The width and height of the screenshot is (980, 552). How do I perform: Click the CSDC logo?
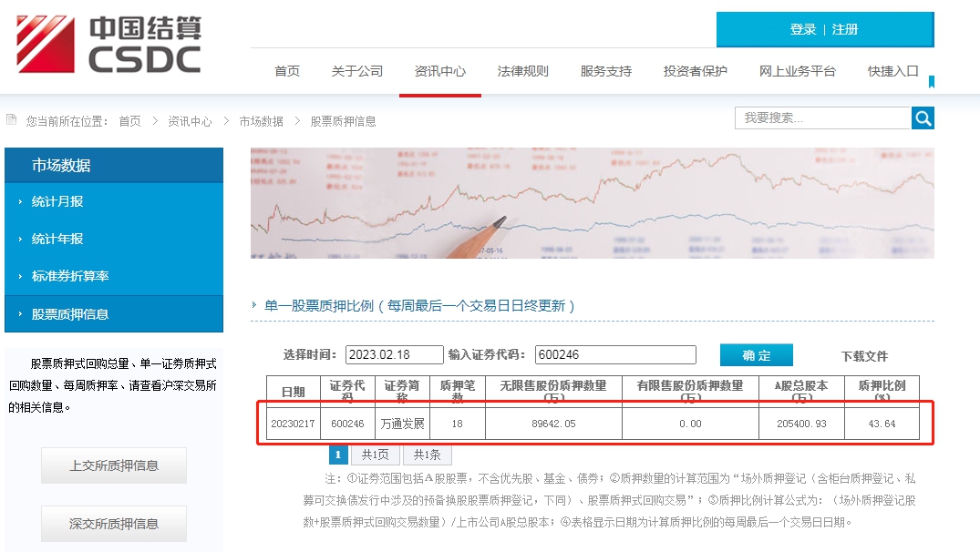[108, 44]
